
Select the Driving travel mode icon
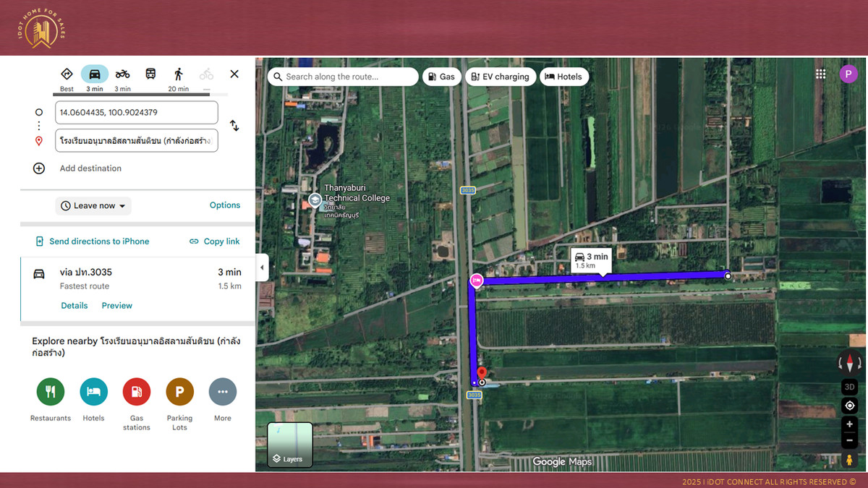tap(95, 74)
